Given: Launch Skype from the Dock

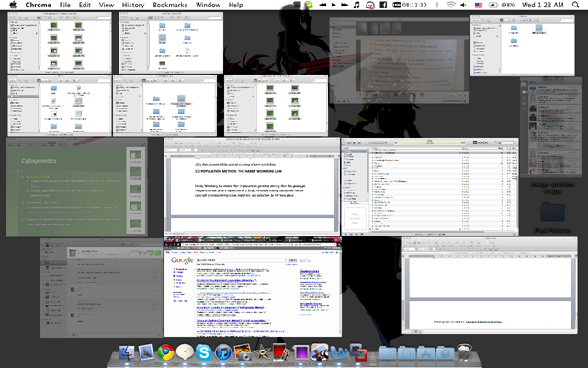Looking at the screenshot, I should coord(204,352).
